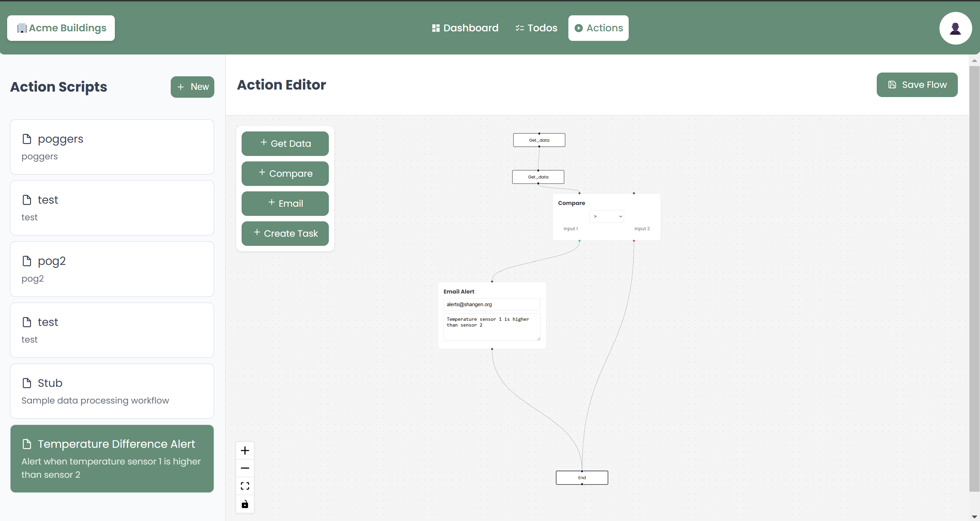
Task: Switch to the Todos tab
Action: tap(536, 28)
